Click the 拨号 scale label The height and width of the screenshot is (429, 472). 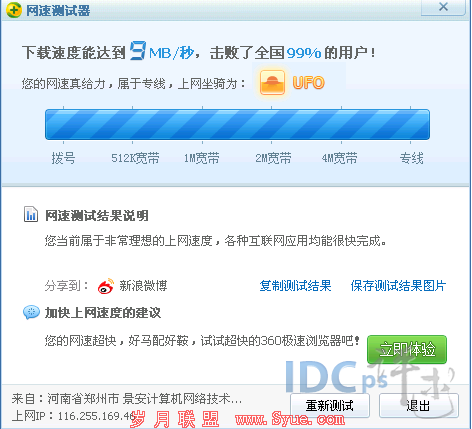(x=63, y=158)
